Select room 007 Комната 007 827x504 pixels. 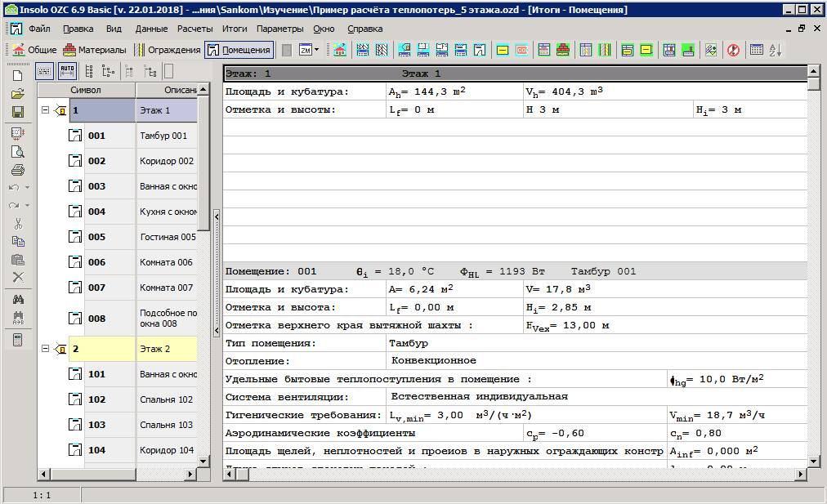pyautogui.click(x=133, y=288)
